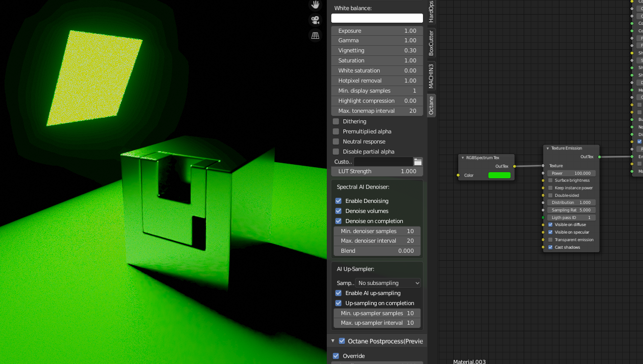Toggle the Neutral response checkbox

336,141
